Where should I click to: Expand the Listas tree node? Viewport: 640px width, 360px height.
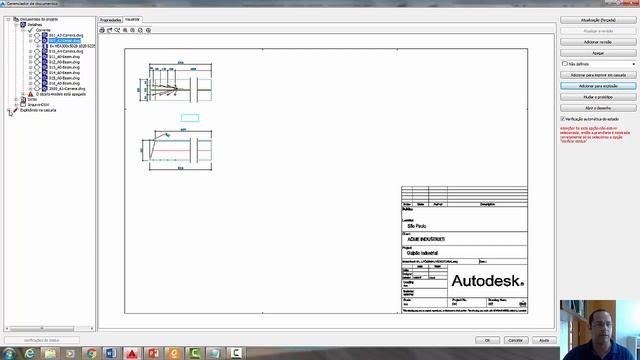[16, 99]
